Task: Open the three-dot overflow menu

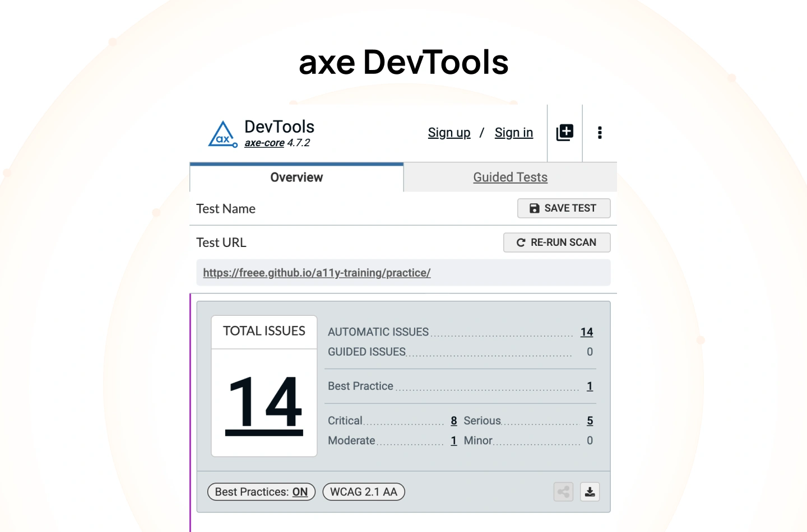Action: pyautogui.click(x=600, y=133)
